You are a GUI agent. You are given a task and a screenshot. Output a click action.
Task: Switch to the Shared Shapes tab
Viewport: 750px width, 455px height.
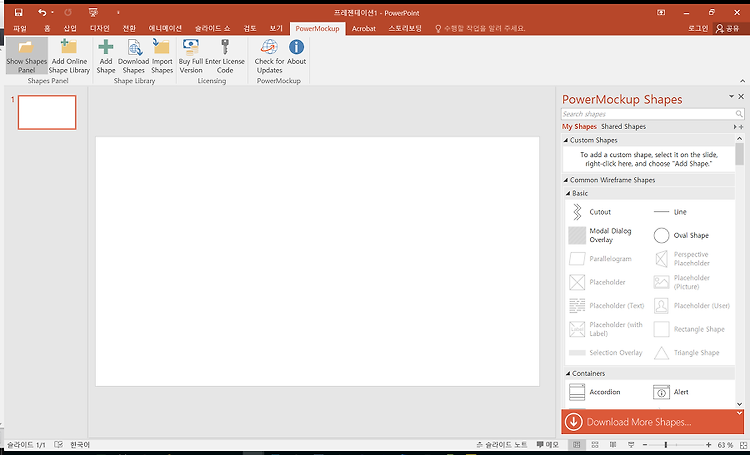coord(623,127)
